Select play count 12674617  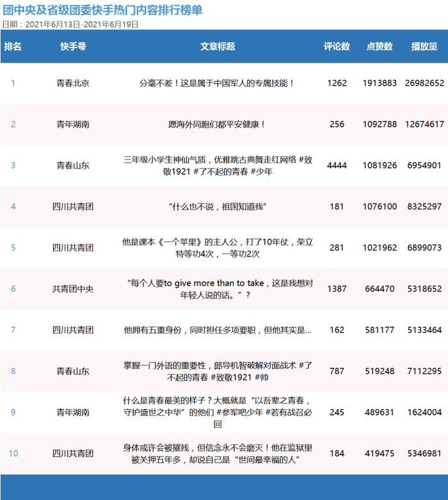click(x=424, y=124)
